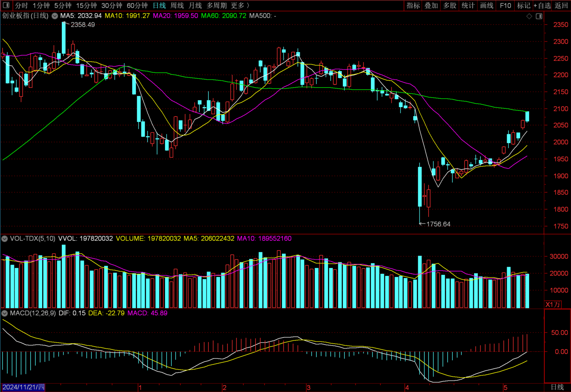Click the MACD: 45.89 value

point(147,313)
